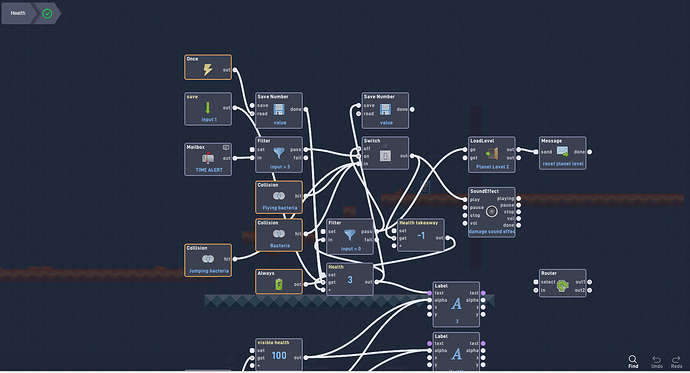Click the Mailbox node message bubble icon
The image size is (690, 373).
point(226,147)
